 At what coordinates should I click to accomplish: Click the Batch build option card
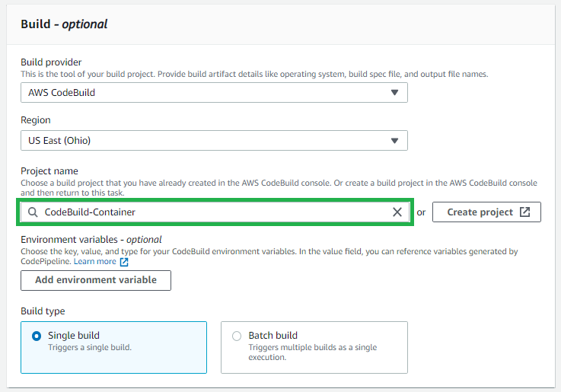click(314, 347)
